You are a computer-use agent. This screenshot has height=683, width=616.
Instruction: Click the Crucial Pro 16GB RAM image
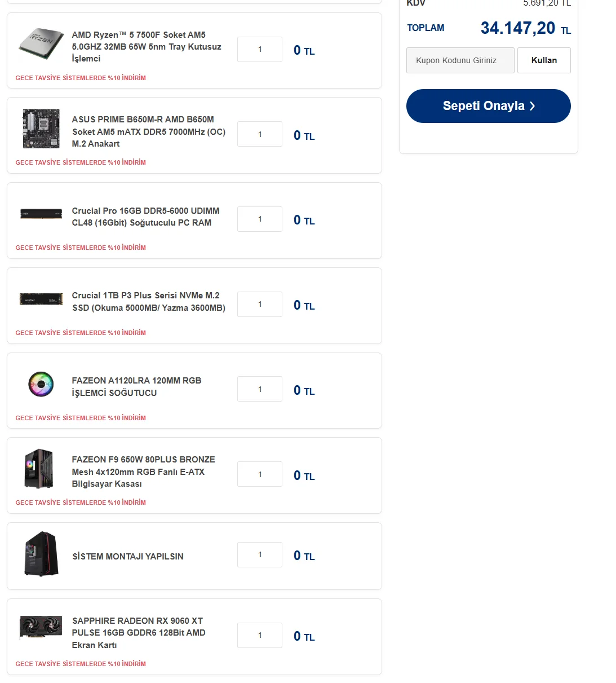[x=41, y=214]
